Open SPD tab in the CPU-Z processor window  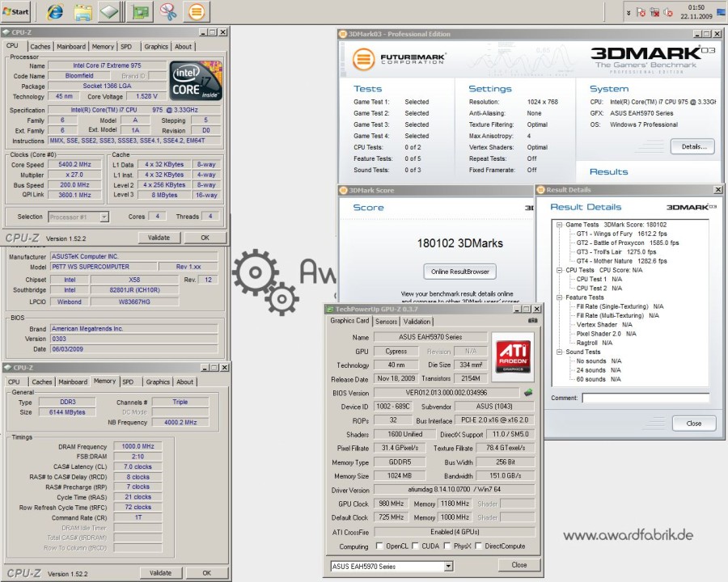point(126,46)
